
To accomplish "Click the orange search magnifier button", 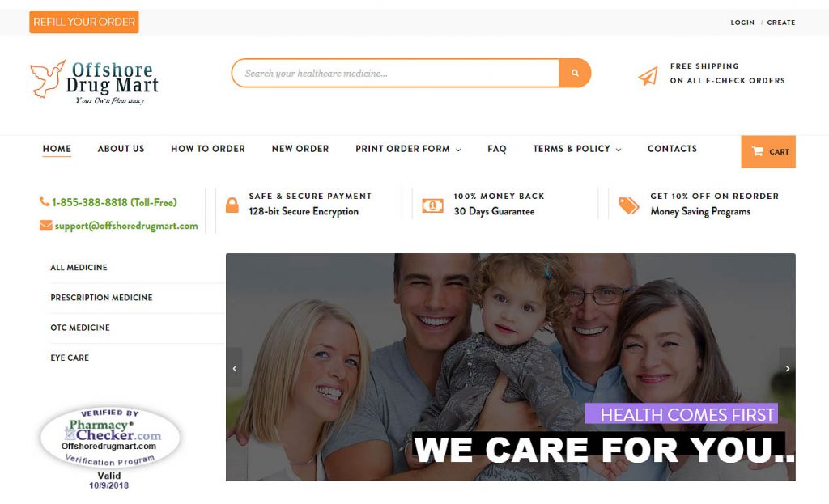I will tap(575, 73).
